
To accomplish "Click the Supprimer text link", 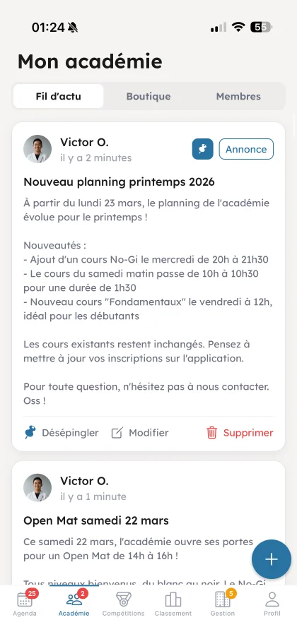I will coord(248,433).
